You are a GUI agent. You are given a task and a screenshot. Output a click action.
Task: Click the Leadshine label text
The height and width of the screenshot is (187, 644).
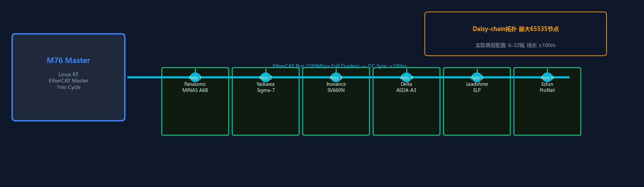(x=477, y=84)
